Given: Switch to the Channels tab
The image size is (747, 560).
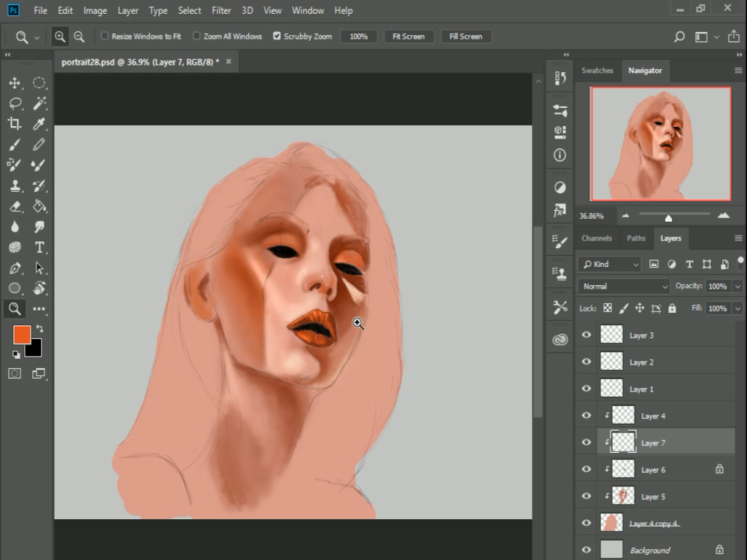Looking at the screenshot, I should point(597,238).
